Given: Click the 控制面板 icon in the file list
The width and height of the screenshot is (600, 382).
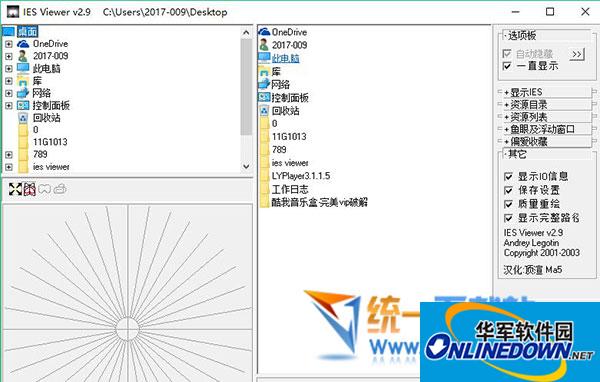Looking at the screenshot, I should (264, 97).
